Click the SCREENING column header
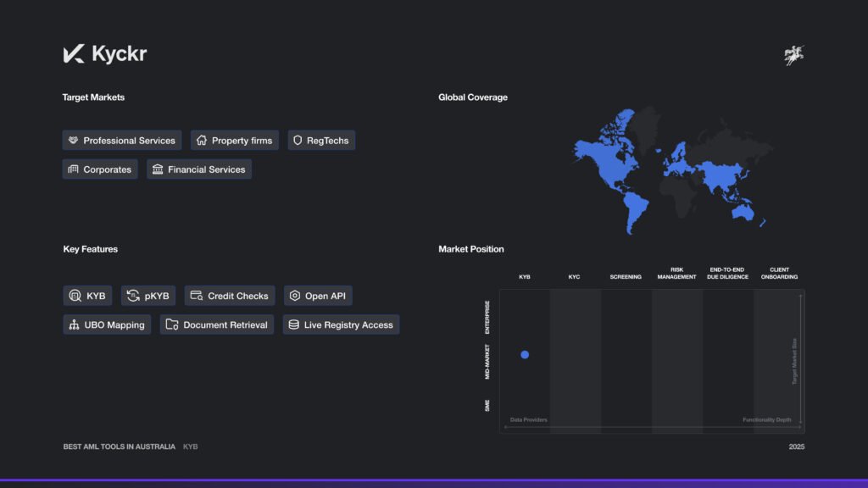868x488 pixels. coord(626,277)
